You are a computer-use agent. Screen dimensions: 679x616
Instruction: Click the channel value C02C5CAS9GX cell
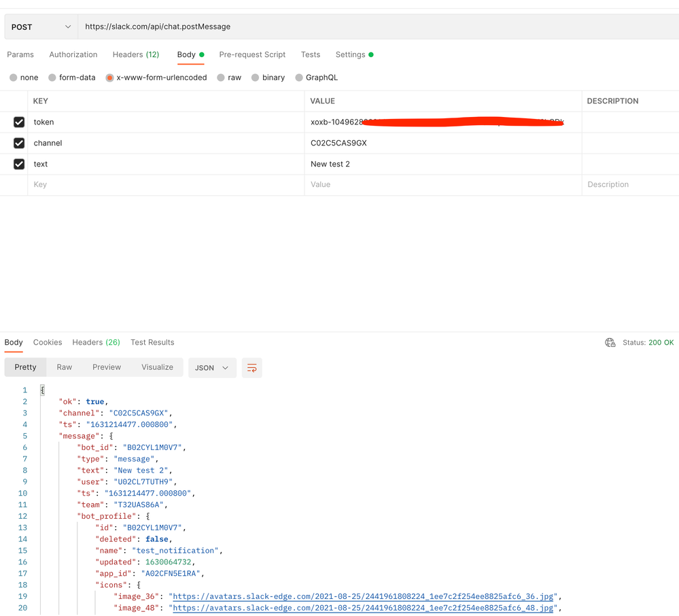click(443, 143)
